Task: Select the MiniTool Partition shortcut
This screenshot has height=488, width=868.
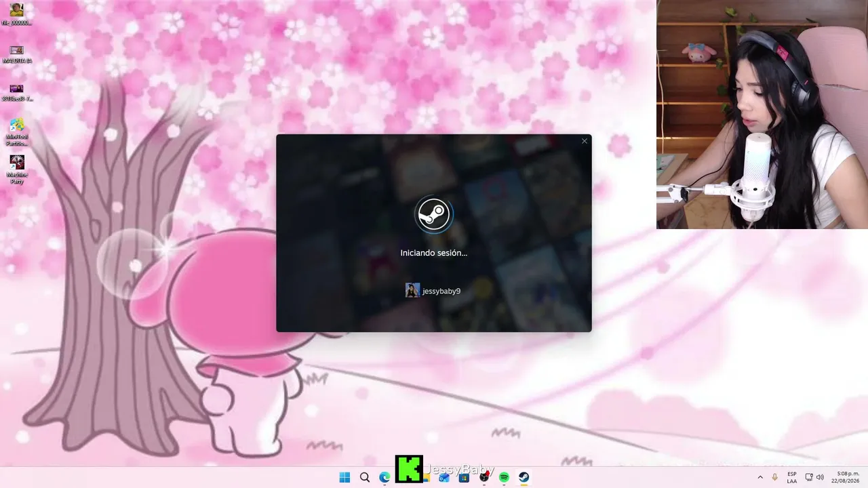Action: pos(17,132)
